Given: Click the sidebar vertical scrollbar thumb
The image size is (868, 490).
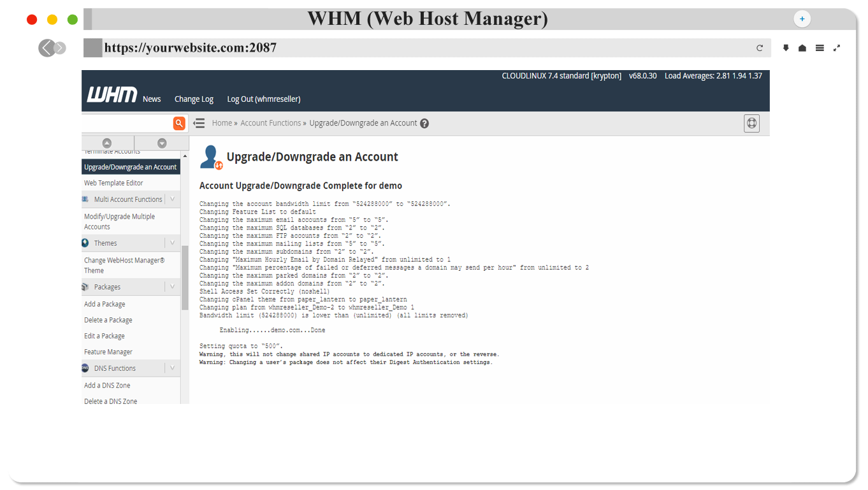Looking at the screenshot, I should click(185, 278).
